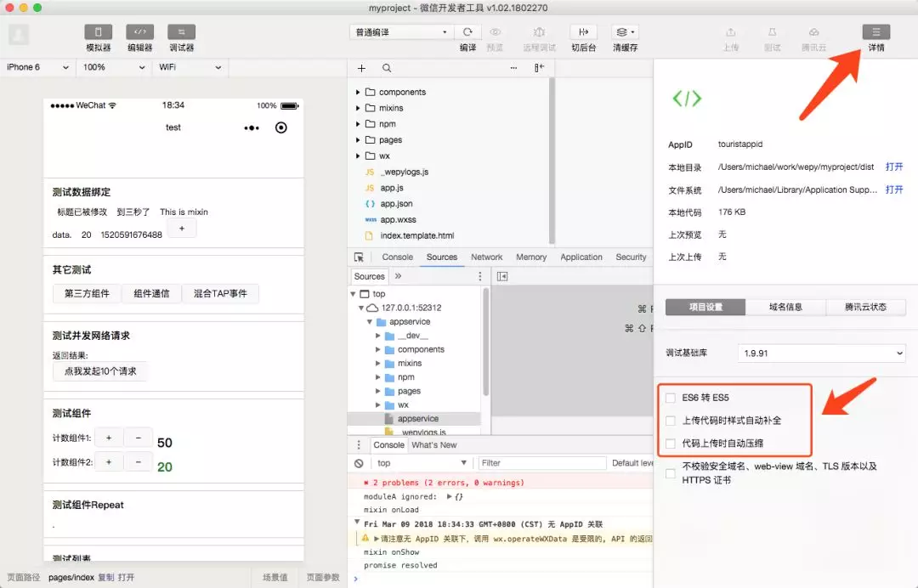Open the WiFi network dropdown
This screenshot has width=918, height=588.
(190, 67)
